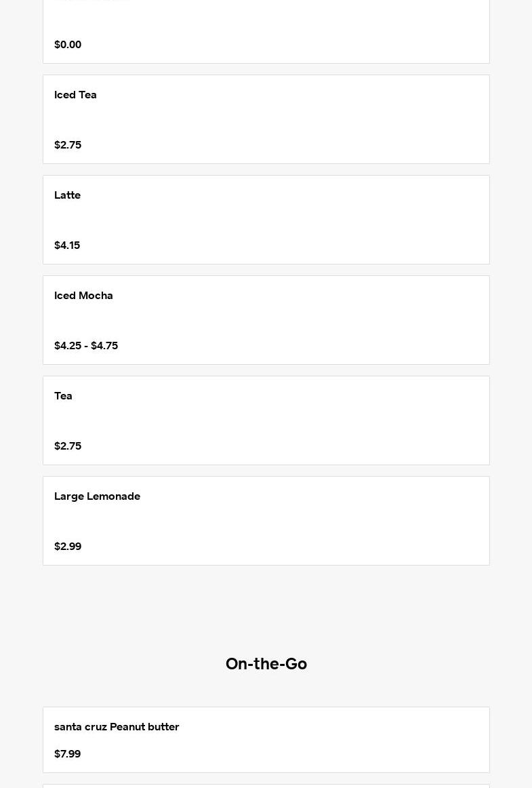This screenshot has height=788, width=532.
Task: Click empty right side of peanut butter card
Action: coord(373,740)
